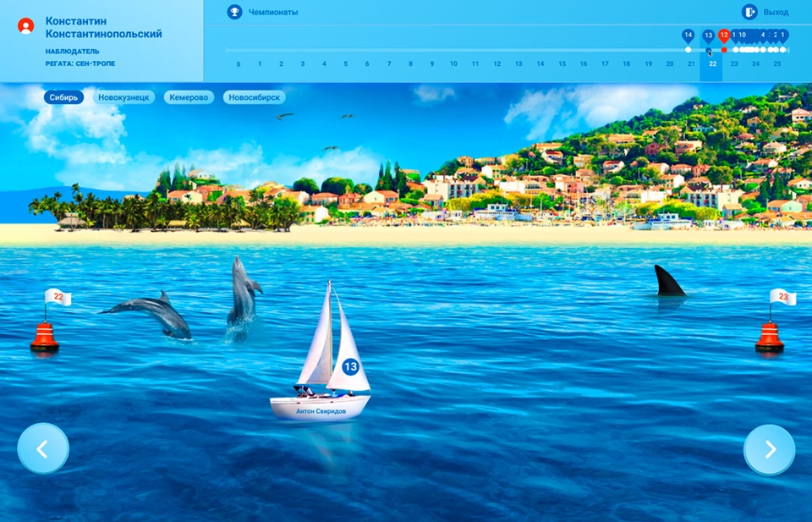Click the red pin marker numbered 12
This screenshot has height=522, width=812.
723,36
